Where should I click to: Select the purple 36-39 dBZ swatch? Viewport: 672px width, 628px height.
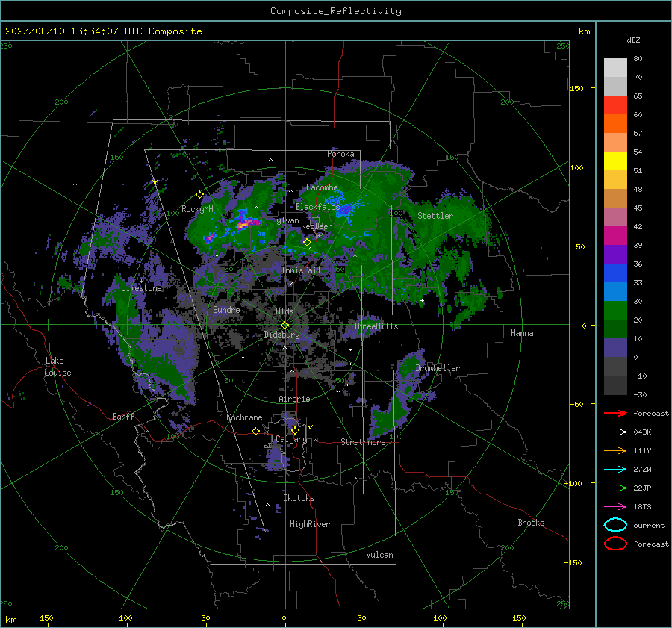pos(615,255)
